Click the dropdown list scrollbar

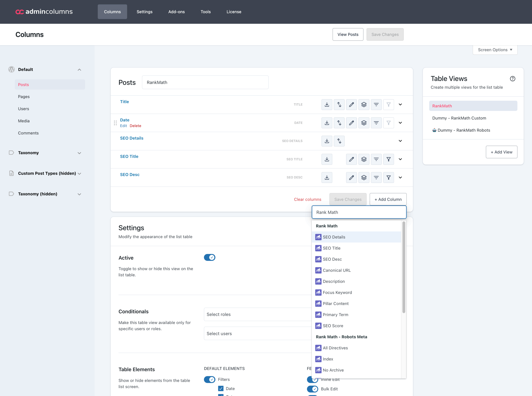point(404,267)
